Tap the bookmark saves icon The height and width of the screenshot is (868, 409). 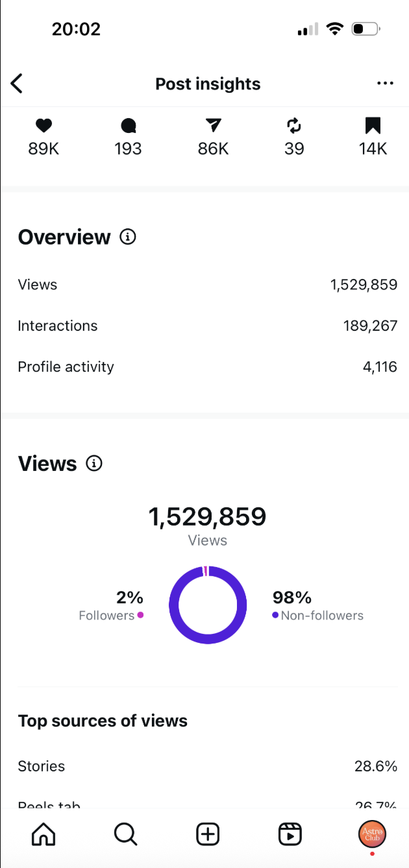click(x=373, y=126)
